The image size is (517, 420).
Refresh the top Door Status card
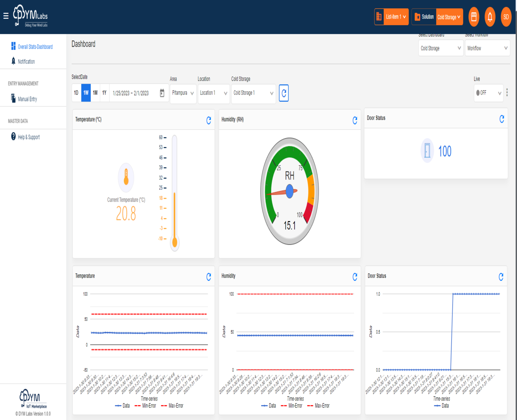pos(502,119)
